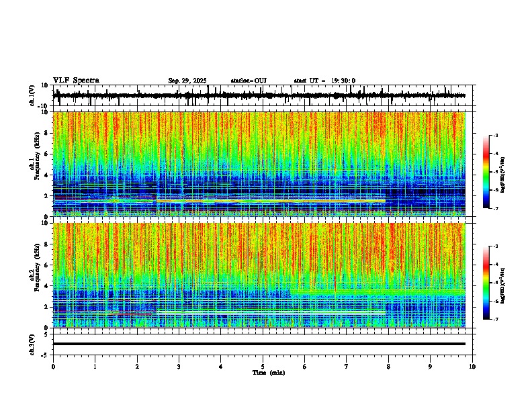Click the time axis tick label "3"
The width and height of the screenshot is (532, 411).
[179, 367]
